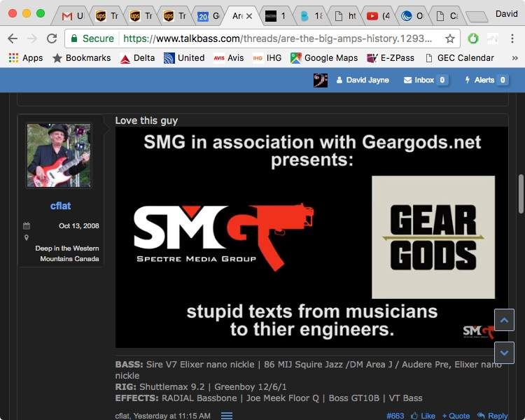Viewport: 525px width, 420px height.
Task: Click the browser forward arrow
Action: pos(32,38)
